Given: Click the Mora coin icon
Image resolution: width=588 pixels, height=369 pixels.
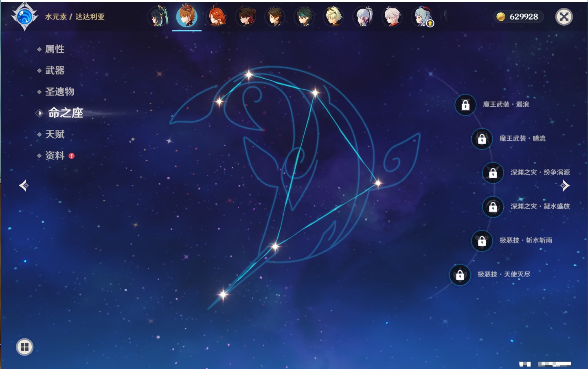Looking at the screenshot, I should [x=501, y=17].
